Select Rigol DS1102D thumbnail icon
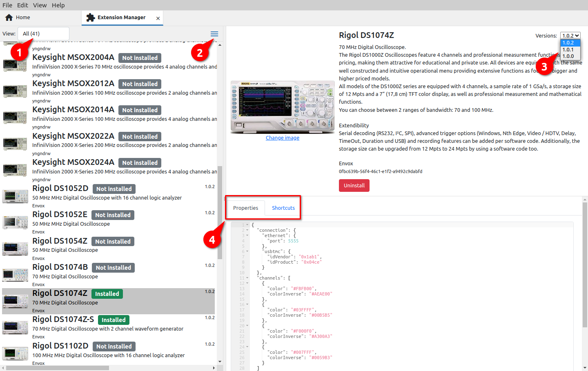The height and width of the screenshot is (371, 588). (15, 353)
